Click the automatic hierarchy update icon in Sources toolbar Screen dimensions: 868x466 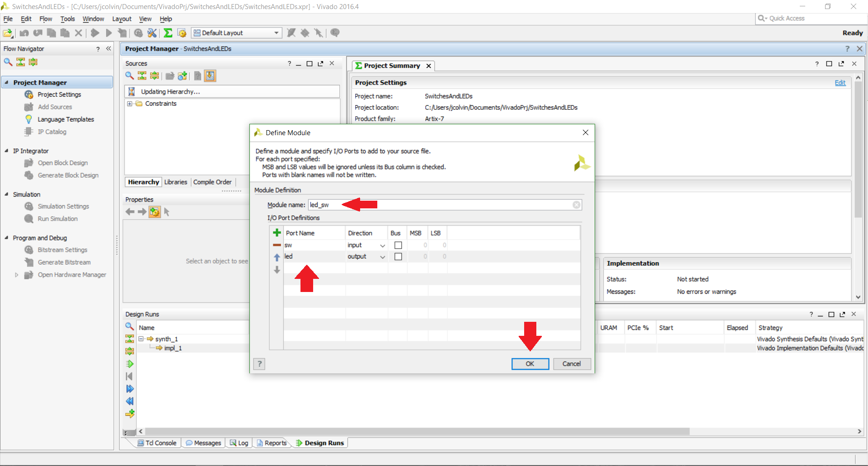[x=210, y=75]
